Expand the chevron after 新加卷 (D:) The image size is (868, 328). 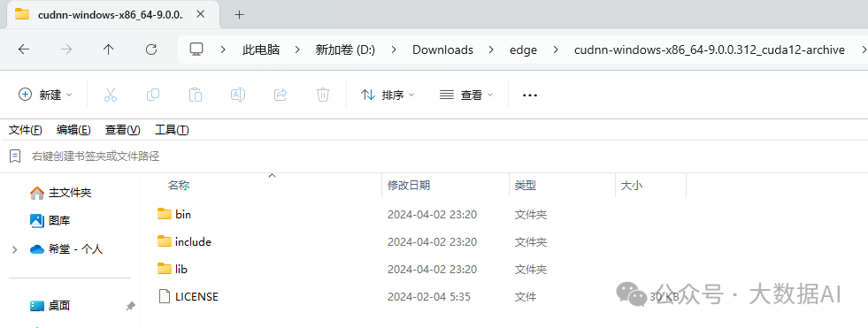click(394, 50)
